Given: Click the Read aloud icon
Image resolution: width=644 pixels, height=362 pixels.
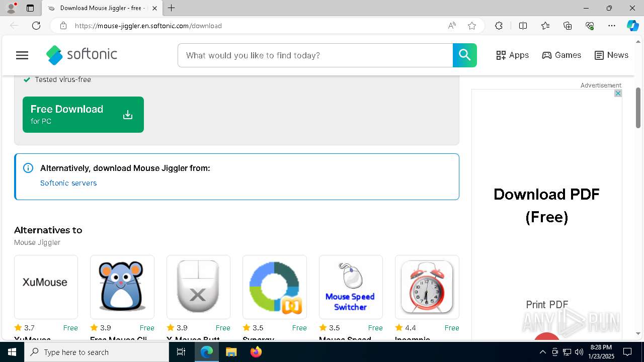Looking at the screenshot, I should coord(452,26).
